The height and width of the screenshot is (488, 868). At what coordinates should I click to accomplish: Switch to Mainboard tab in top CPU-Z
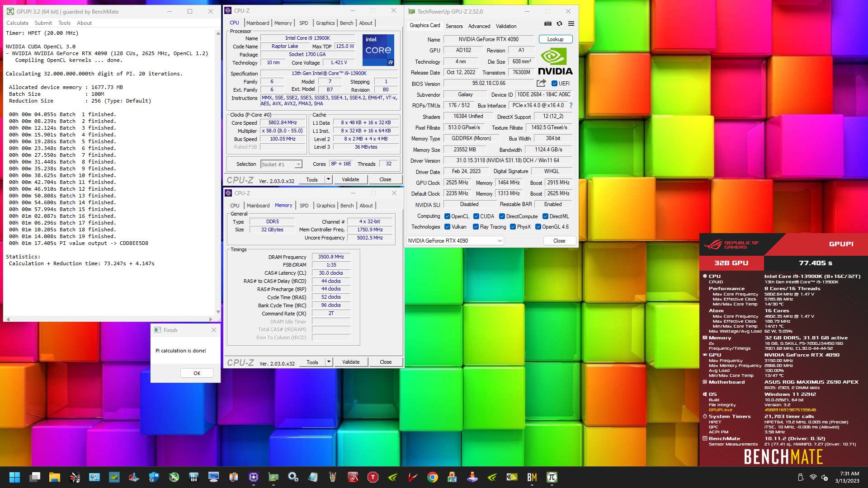tap(258, 23)
